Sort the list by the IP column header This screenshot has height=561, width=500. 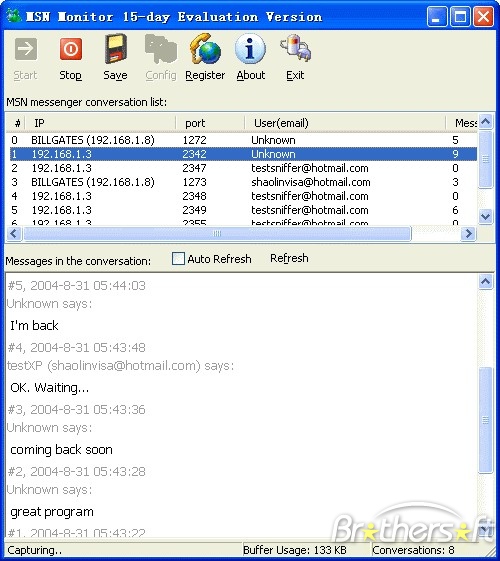(x=100, y=123)
